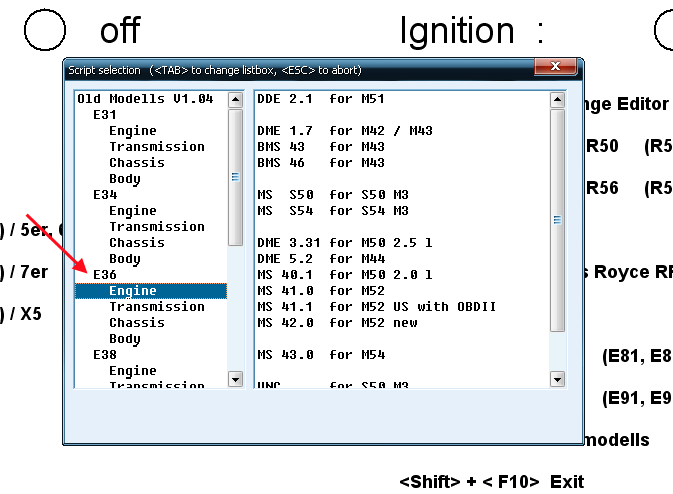Click up arrow of script list scrollbar

tap(557, 100)
